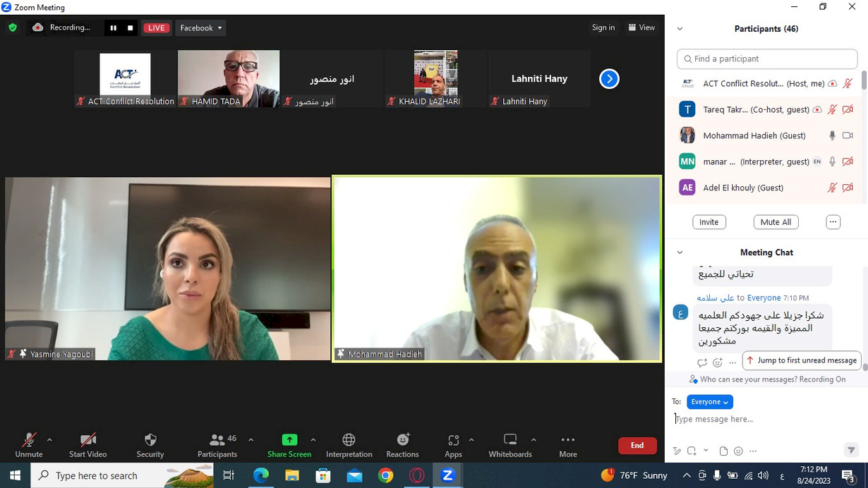Collapse the Meeting Chat section
The width and height of the screenshot is (868, 488).
point(680,252)
